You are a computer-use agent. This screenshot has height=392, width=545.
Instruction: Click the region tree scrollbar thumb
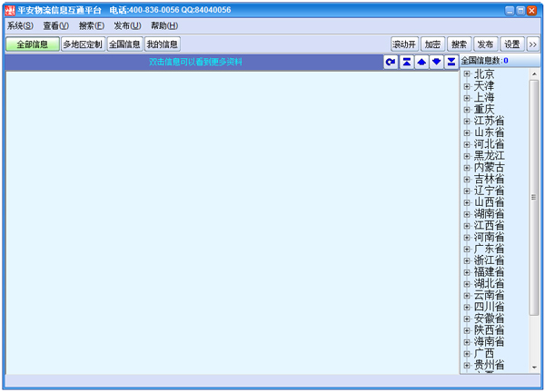point(534,197)
